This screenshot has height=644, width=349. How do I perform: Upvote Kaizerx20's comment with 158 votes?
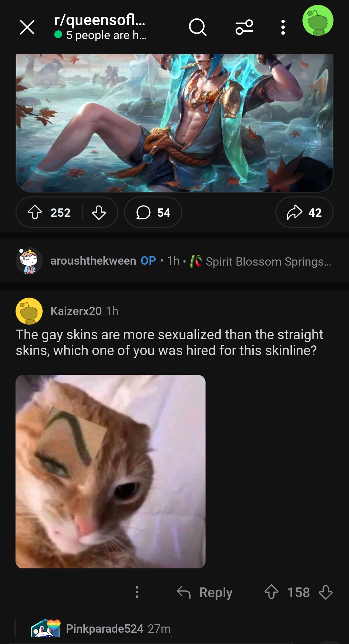tap(271, 592)
